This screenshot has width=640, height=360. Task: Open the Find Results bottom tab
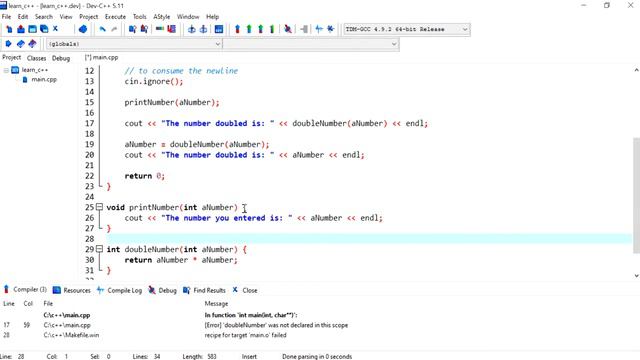[x=204, y=290]
